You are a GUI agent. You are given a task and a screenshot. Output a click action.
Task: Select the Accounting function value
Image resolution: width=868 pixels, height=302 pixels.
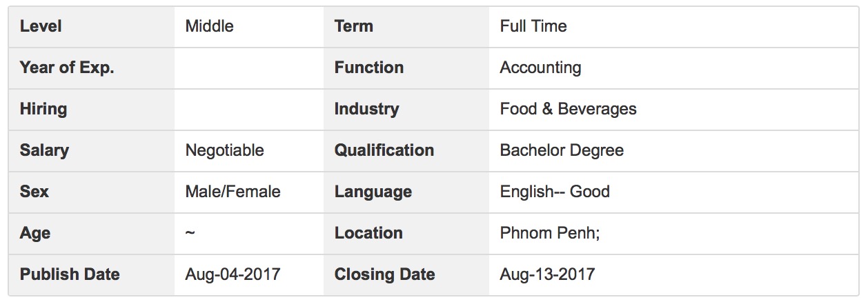(x=540, y=68)
